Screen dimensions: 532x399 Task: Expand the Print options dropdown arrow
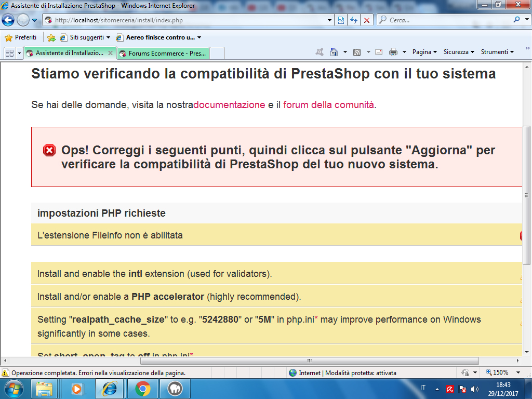coord(404,52)
